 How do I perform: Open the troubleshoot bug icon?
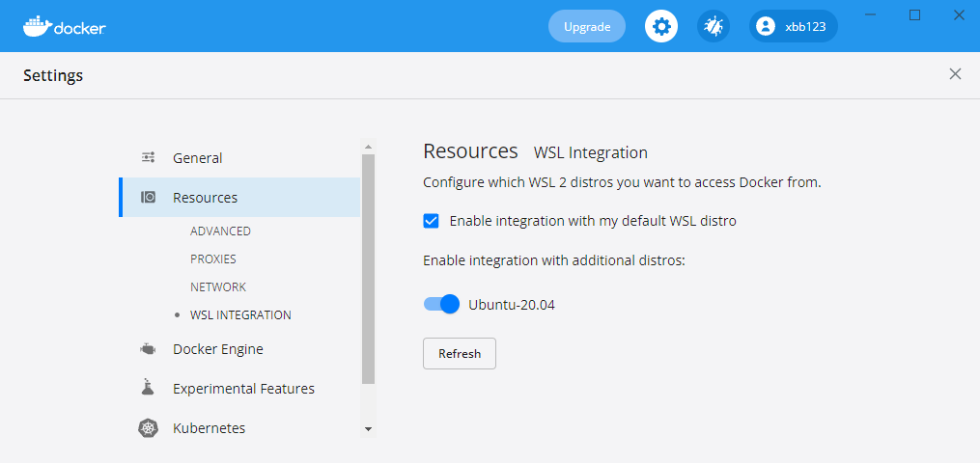click(x=714, y=26)
